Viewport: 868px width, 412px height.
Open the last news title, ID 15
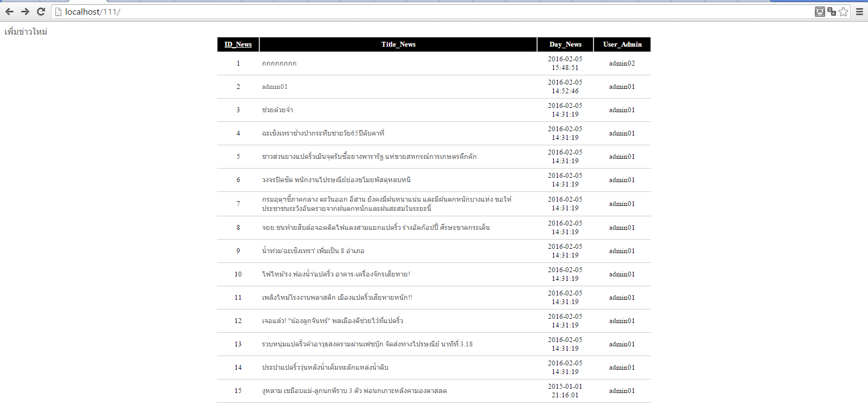(354, 391)
